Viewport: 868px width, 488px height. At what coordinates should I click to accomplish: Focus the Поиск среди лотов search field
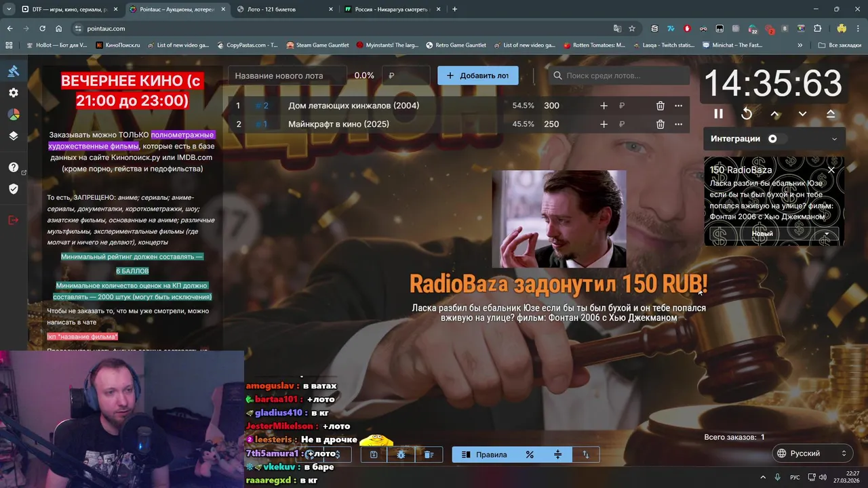click(x=620, y=75)
